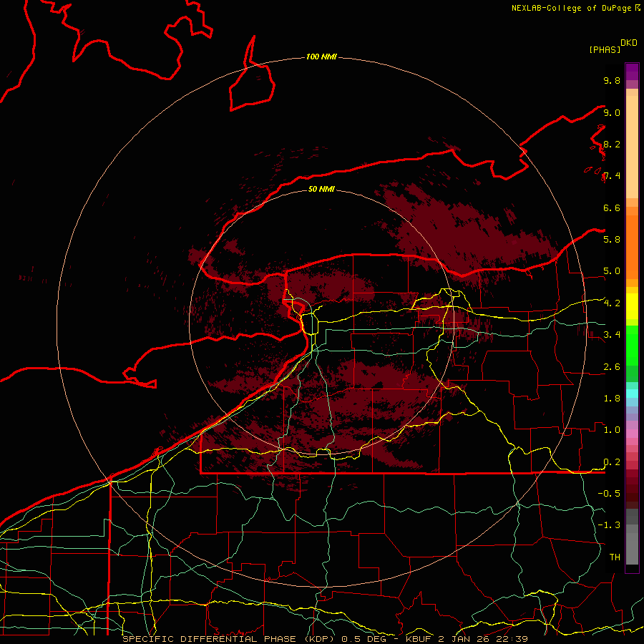This screenshot has height=644, width=644.
Task: Click the 2.6 scale value
Action: tap(612, 366)
